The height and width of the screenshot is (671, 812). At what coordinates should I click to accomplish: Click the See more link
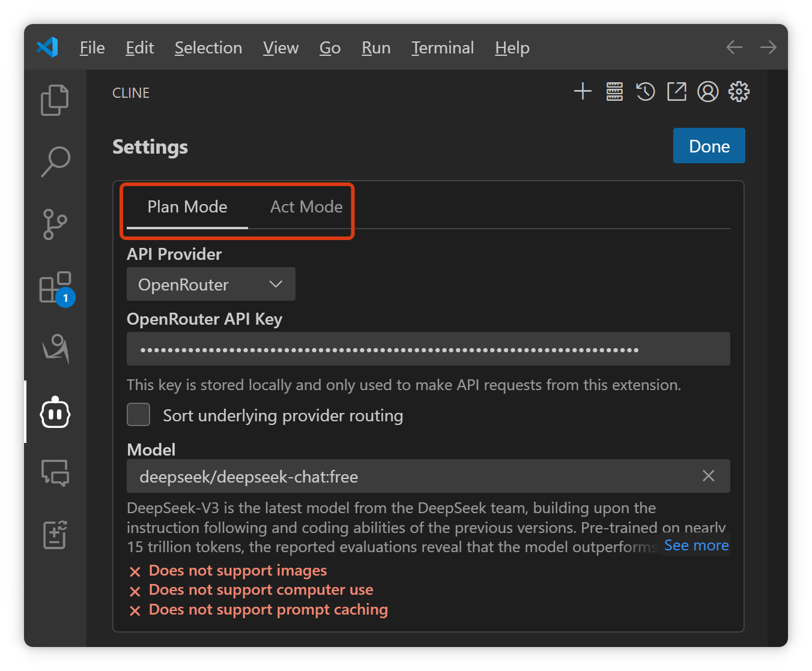click(696, 546)
